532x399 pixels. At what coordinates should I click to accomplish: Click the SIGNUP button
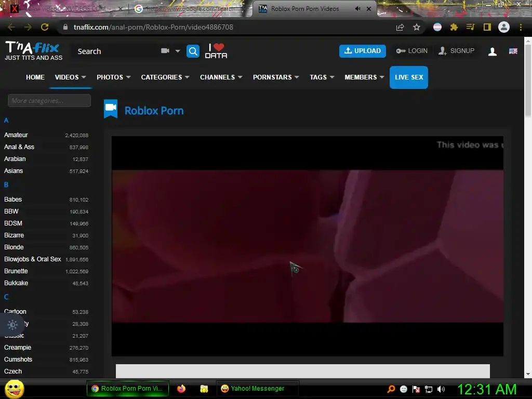[x=456, y=51]
